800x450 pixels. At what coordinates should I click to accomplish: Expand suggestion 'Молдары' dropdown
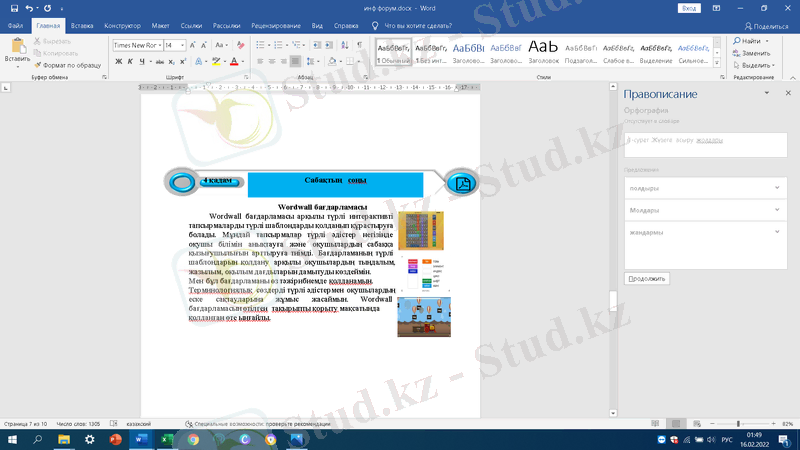pyautogui.click(x=777, y=210)
